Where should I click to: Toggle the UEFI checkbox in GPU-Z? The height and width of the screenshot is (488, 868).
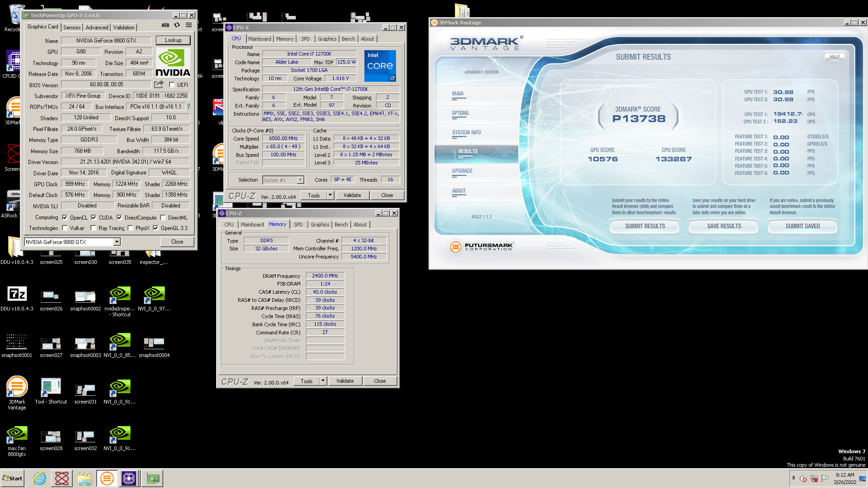[172, 84]
